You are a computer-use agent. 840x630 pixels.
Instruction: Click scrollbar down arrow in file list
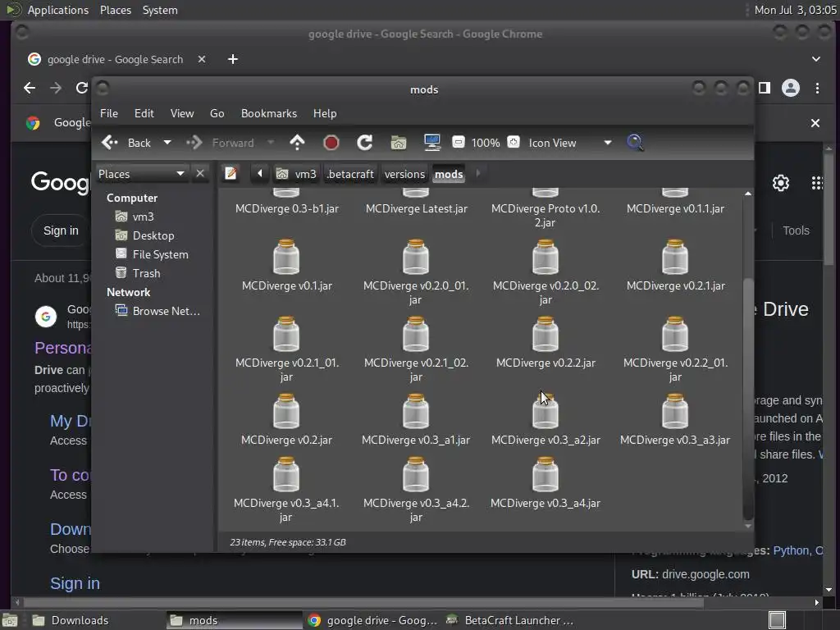[x=748, y=526]
